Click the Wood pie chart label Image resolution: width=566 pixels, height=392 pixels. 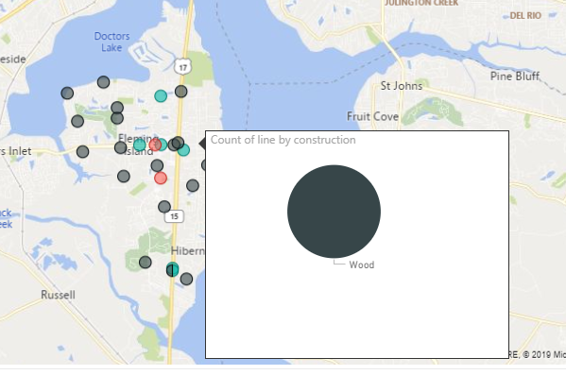click(362, 264)
